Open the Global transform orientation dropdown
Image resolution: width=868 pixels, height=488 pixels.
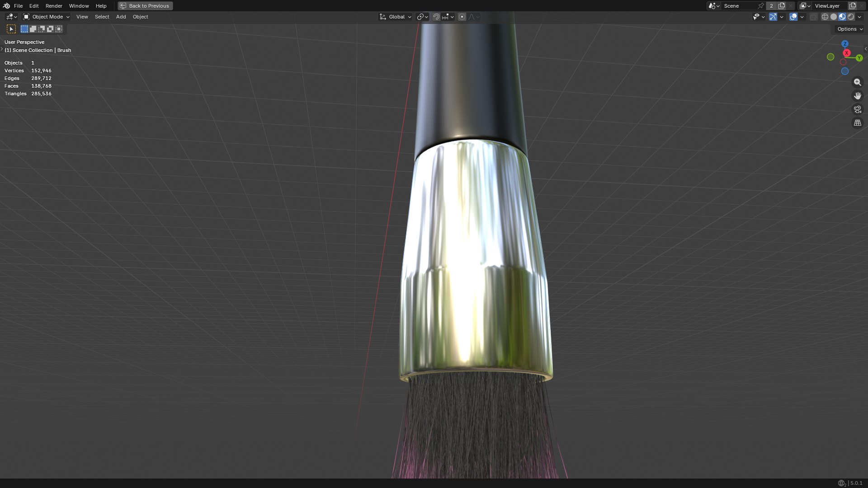(396, 17)
